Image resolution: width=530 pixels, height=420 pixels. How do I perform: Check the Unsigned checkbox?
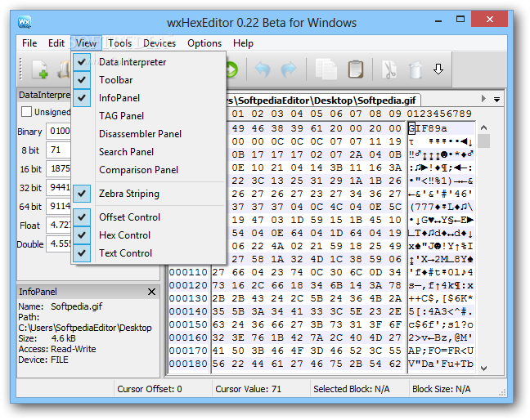(26, 112)
